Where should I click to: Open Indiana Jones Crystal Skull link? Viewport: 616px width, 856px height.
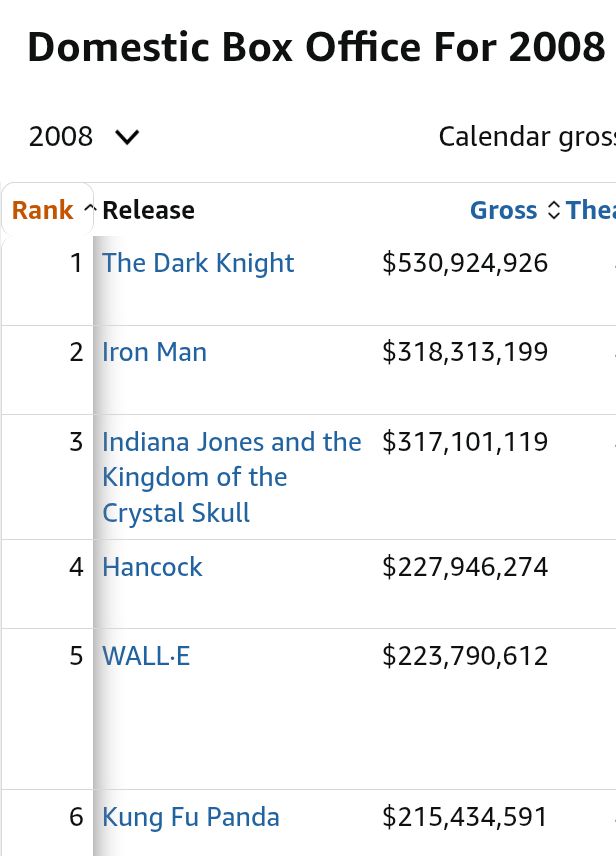(x=231, y=477)
